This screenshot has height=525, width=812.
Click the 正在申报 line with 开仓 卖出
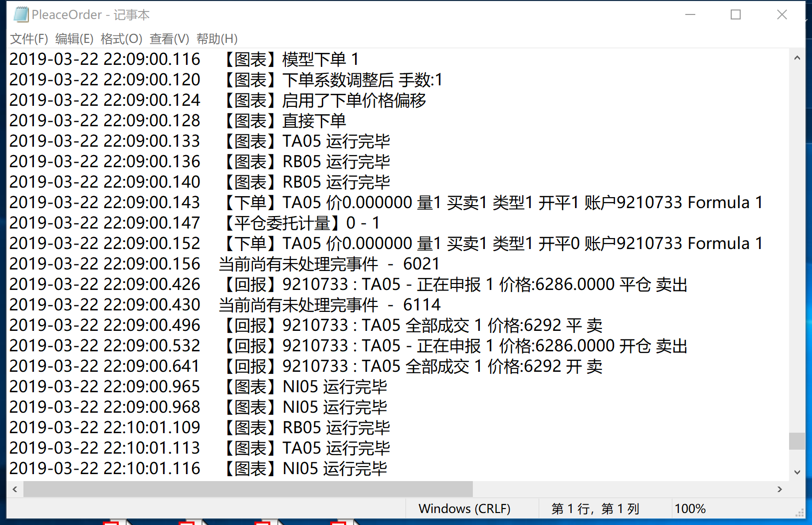(x=349, y=346)
